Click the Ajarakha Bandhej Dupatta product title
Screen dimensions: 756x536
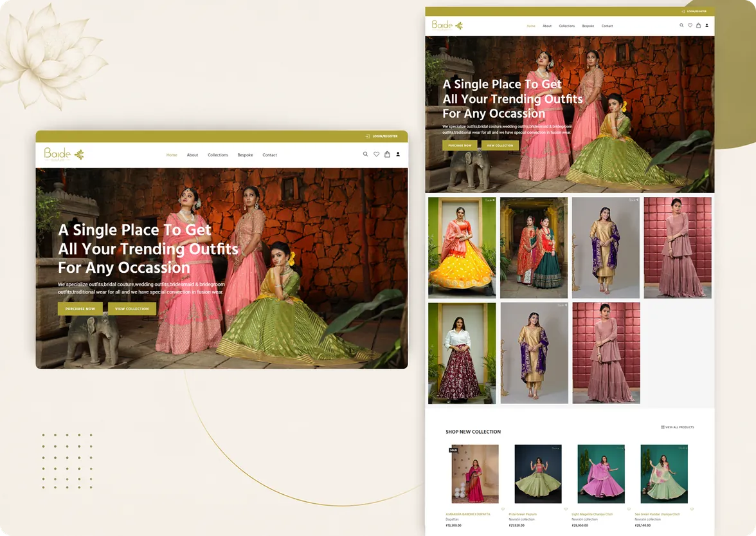pyautogui.click(x=468, y=514)
